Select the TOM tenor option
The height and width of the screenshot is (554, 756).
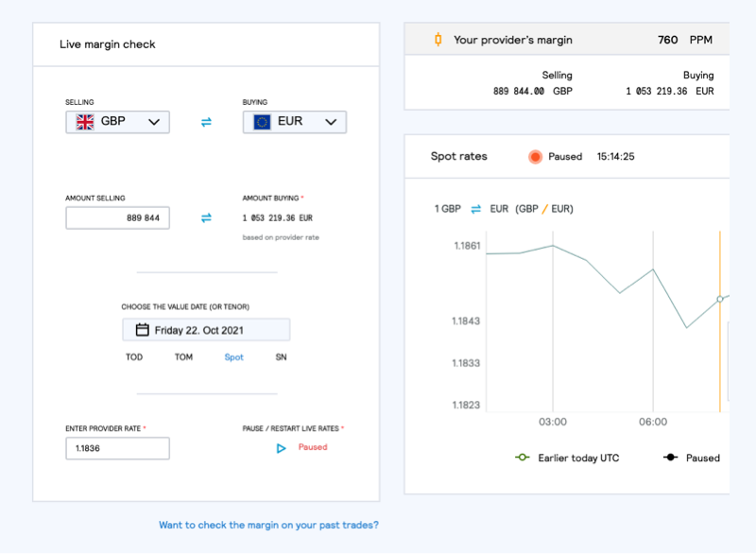pyautogui.click(x=183, y=357)
